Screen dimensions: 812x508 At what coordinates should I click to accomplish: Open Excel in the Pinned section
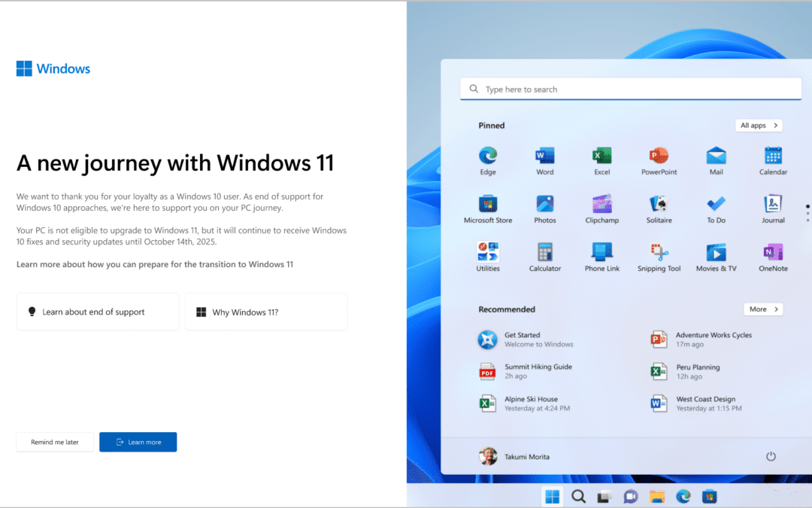tap(601, 161)
